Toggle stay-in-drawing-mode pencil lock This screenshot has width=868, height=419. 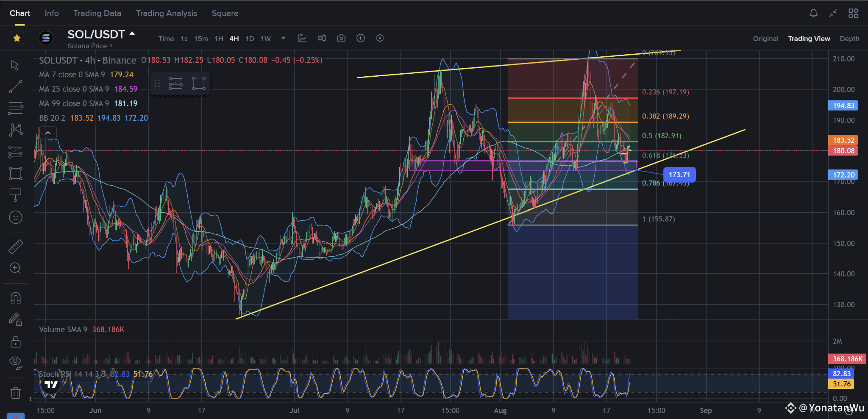click(16, 319)
